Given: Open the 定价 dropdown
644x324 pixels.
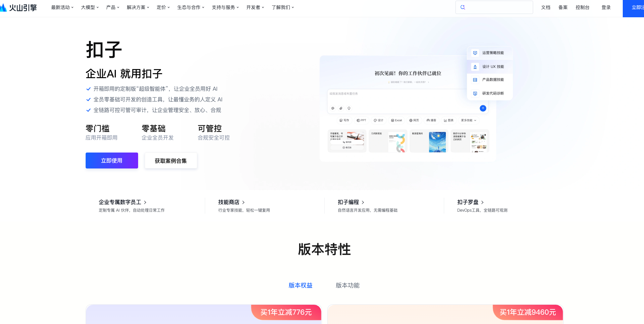Looking at the screenshot, I should pos(163,7).
